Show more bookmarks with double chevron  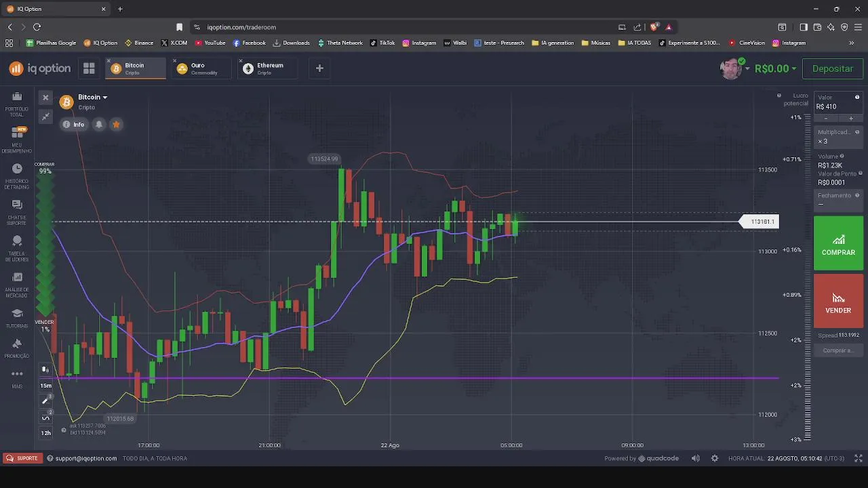pos(852,43)
